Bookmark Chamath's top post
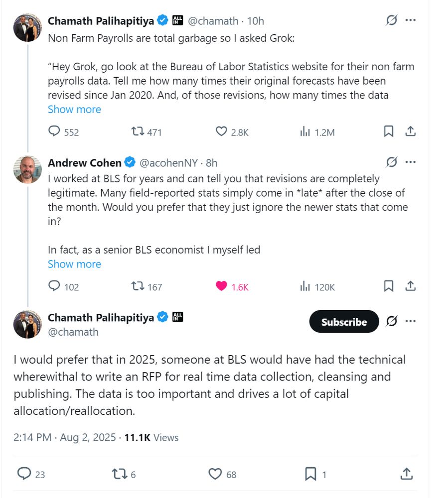Image resolution: width=448 pixels, height=498 pixels. click(389, 131)
